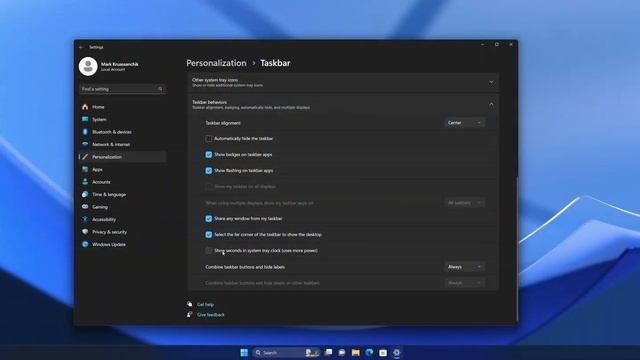This screenshot has width=640, height=360.
Task: Toggle Show my taskbar on all displays
Action: click(x=209, y=187)
